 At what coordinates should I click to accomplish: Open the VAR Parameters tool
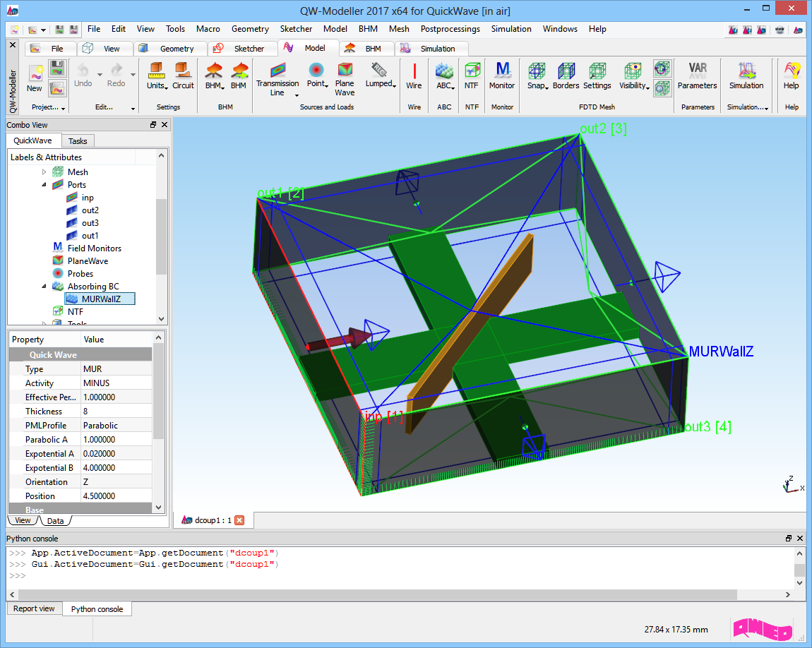click(x=698, y=76)
